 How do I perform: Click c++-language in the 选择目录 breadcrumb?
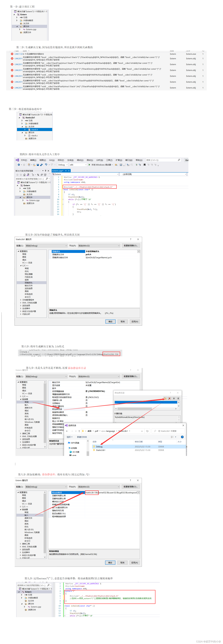point(108,431)
